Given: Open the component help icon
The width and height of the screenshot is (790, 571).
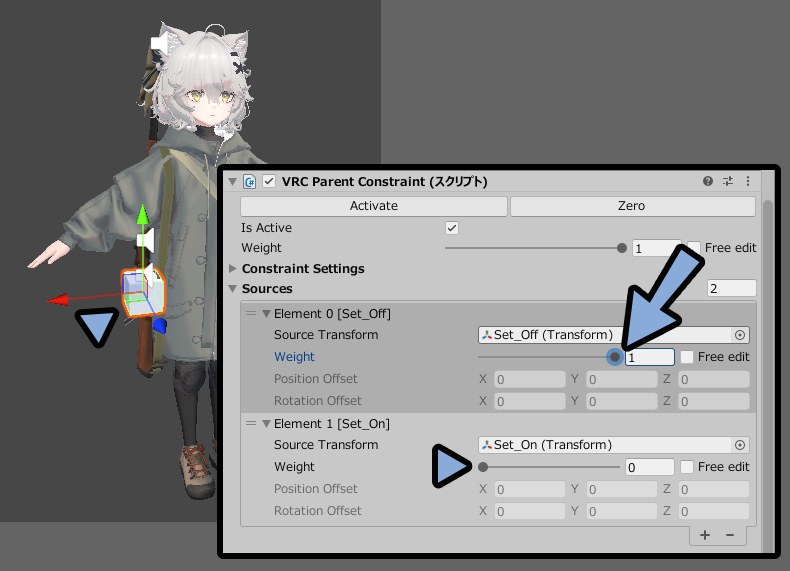Looking at the screenshot, I should pyautogui.click(x=707, y=181).
